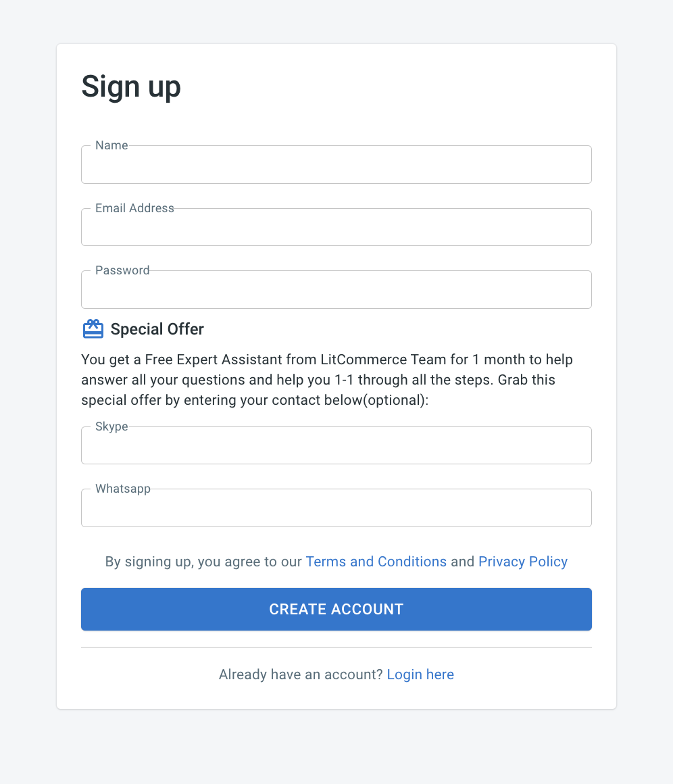Select the Whatsapp input box

[336, 508]
